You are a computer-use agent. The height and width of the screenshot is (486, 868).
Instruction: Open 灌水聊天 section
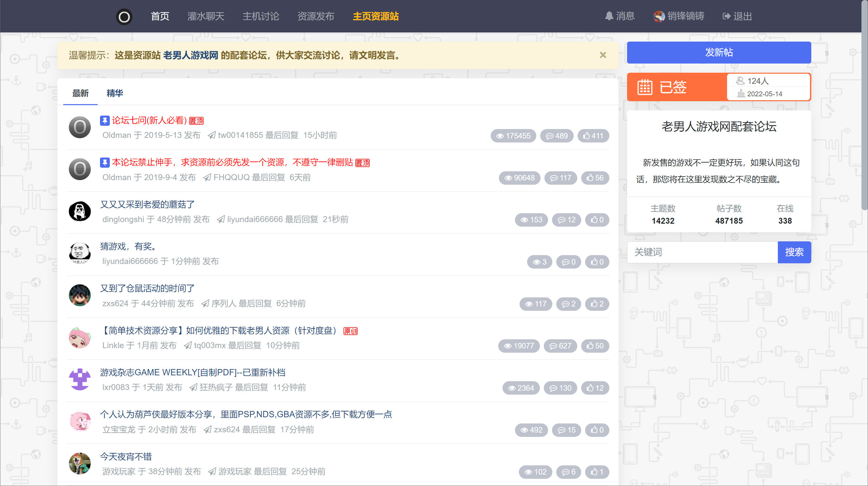(206, 16)
